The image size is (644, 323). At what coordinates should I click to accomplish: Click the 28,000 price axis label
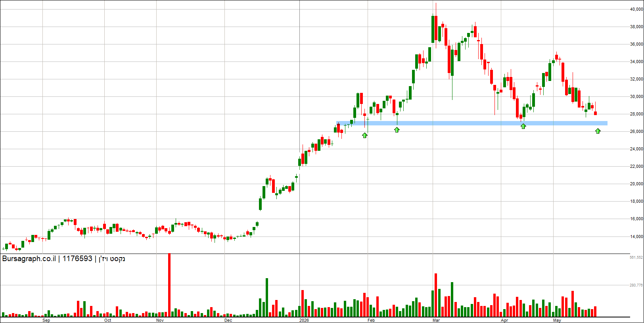click(636, 114)
